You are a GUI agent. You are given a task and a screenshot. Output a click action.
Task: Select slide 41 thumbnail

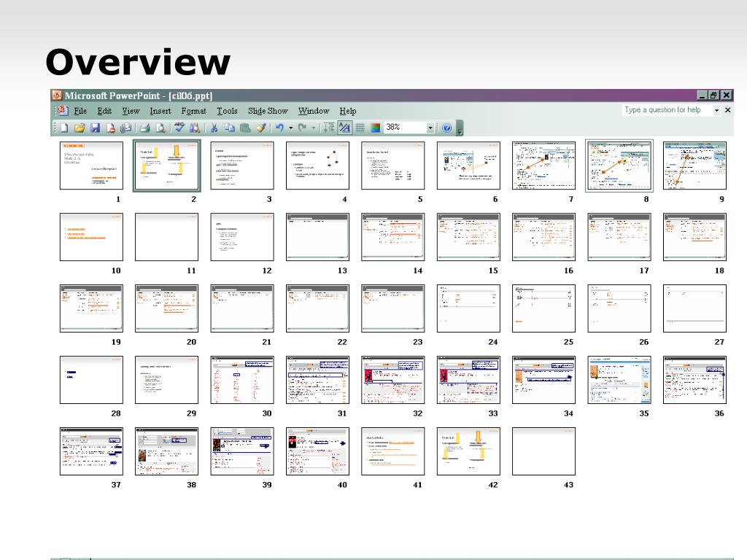click(x=393, y=451)
